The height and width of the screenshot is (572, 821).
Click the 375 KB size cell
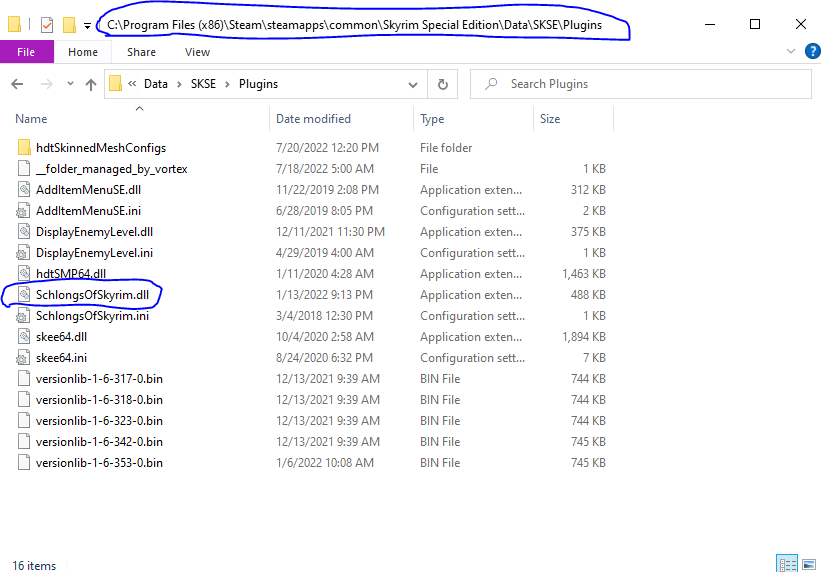(x=588, y=232)
